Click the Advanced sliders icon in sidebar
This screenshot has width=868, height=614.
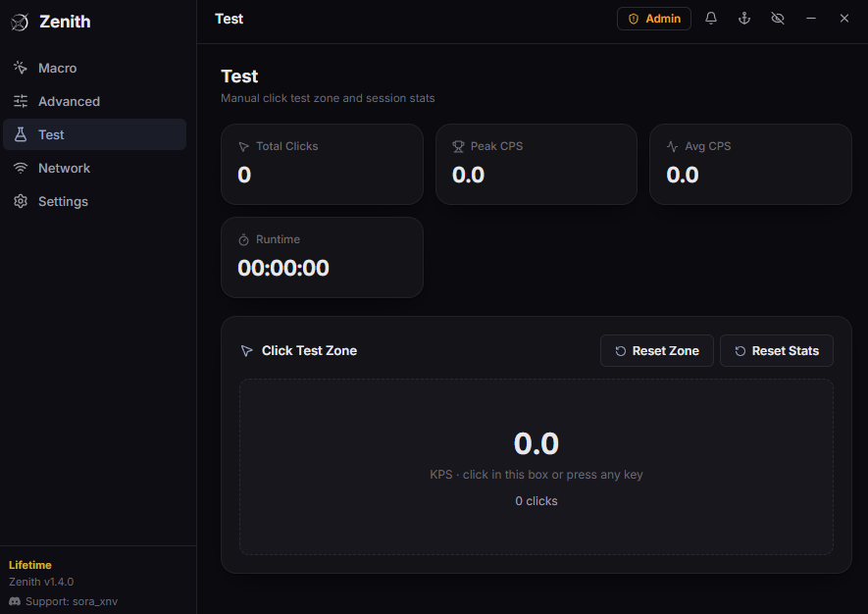click(21, 101)
